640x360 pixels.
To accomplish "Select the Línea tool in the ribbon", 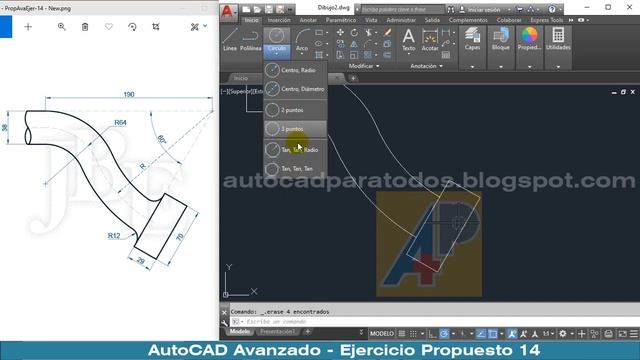I will [x=230, y=40].
